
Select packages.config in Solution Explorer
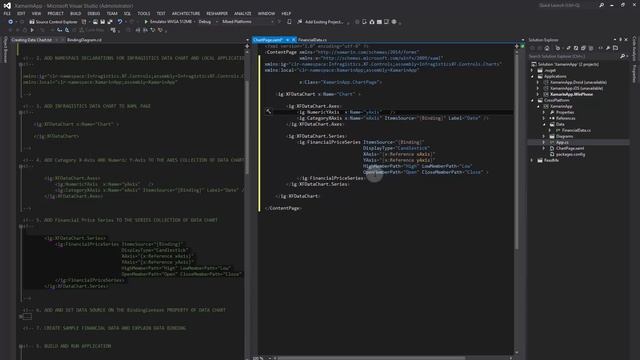click(570, 154)
